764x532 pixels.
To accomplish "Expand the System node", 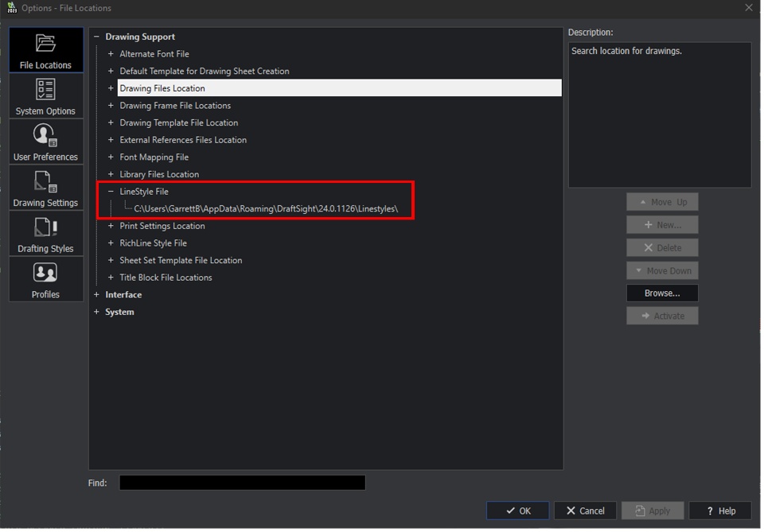I will tap(96, 312).
